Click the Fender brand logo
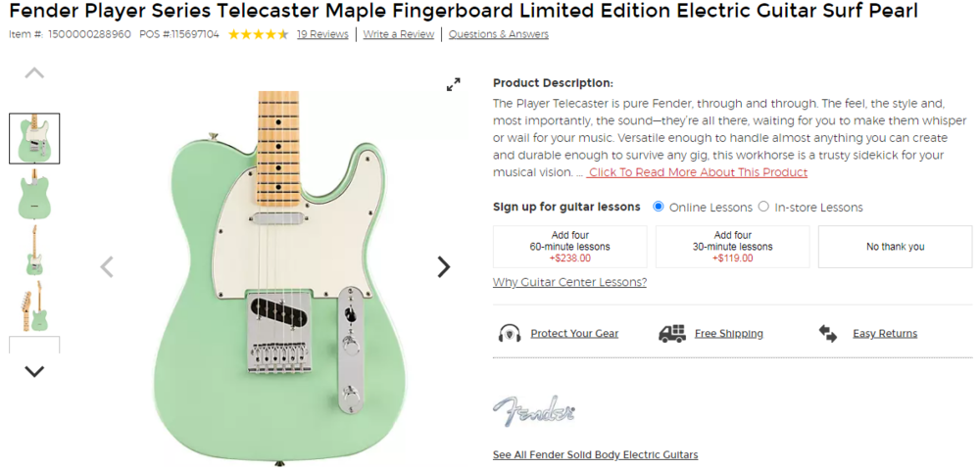 [x=534, y=411]
